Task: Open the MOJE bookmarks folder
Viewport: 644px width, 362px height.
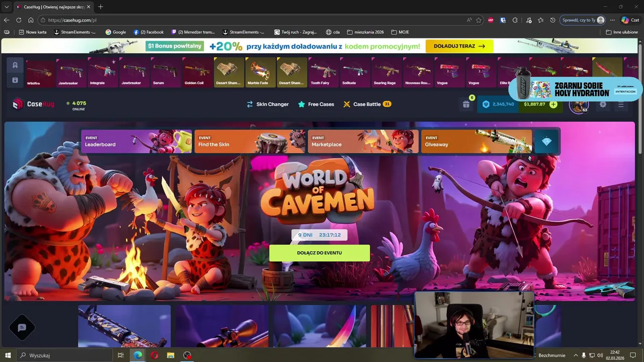Action: (x=400, y=32)
